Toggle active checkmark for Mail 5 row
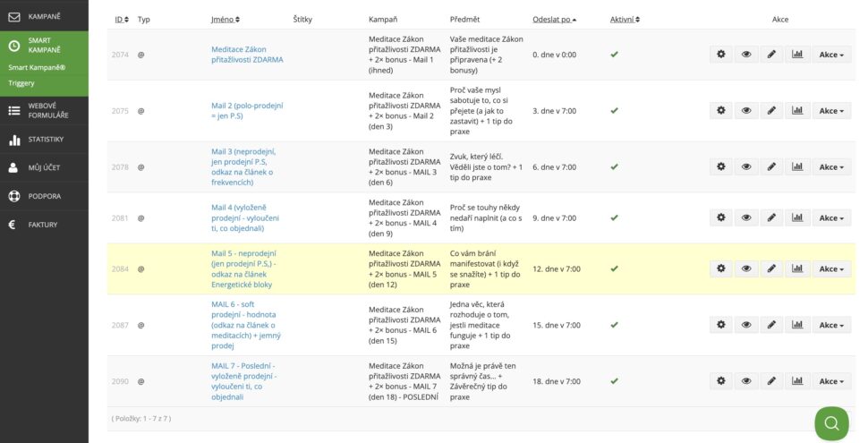Image resolution: width=868 pixels, height=443 pixels. click(614, 268)
